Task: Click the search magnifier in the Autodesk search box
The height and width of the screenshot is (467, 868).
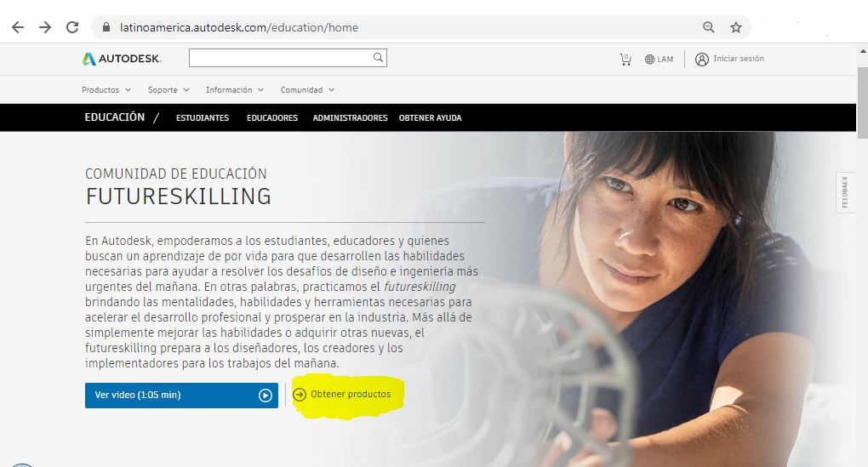Action: 378,58
